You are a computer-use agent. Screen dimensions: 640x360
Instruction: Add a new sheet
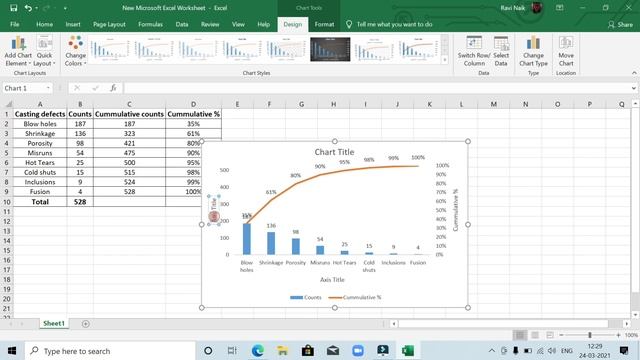(85, 324)
